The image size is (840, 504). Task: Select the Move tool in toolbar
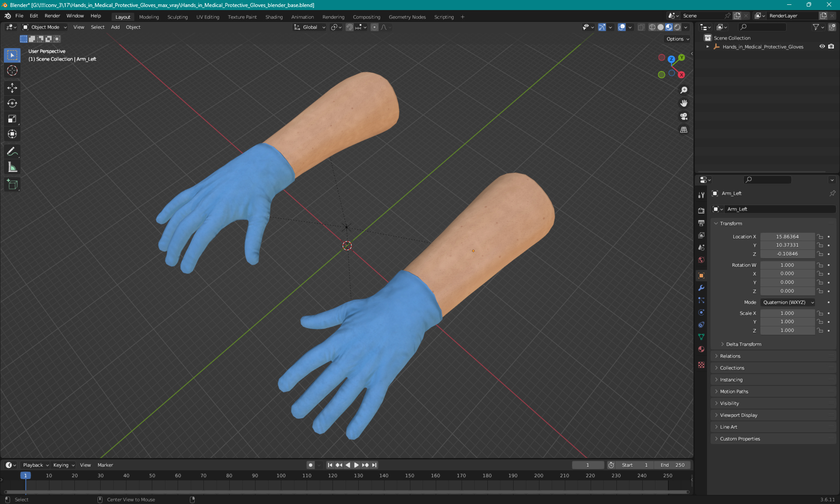[13, 88]
